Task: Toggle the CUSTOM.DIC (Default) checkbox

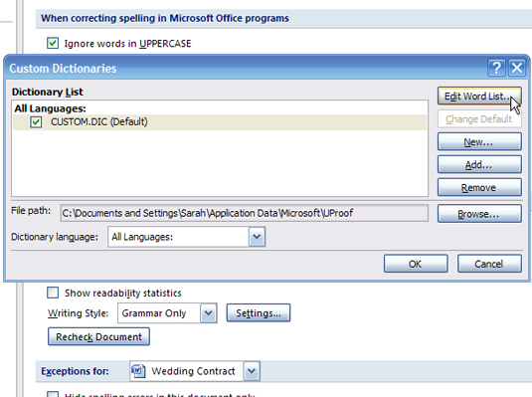Action: pyautogui.click(x=36, y=122)
